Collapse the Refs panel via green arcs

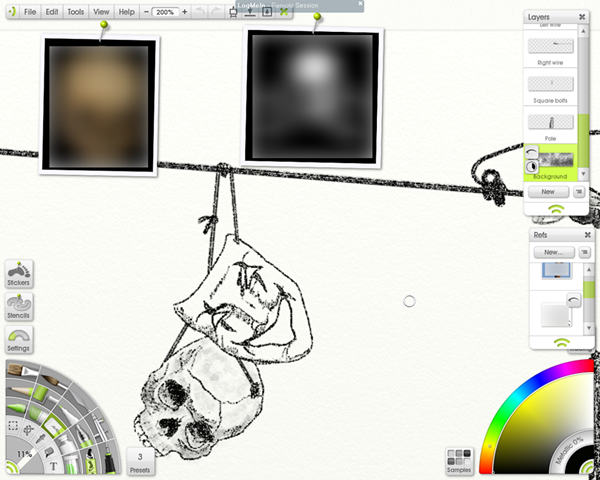pos(561,343)
